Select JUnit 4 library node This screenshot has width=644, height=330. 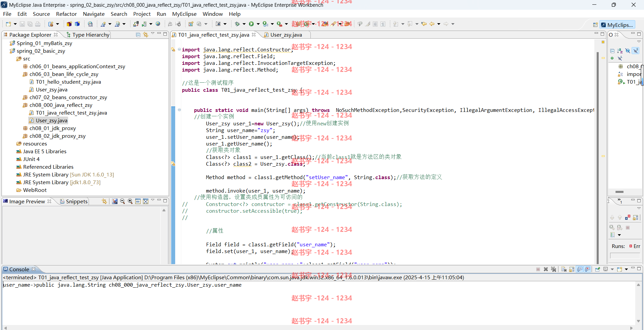tap(28, 159)
